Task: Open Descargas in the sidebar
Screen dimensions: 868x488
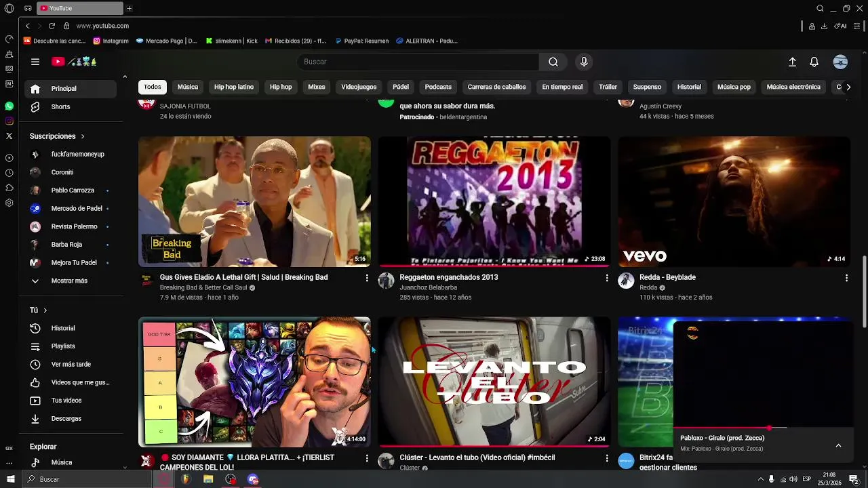Action: [x=71, y=419]
